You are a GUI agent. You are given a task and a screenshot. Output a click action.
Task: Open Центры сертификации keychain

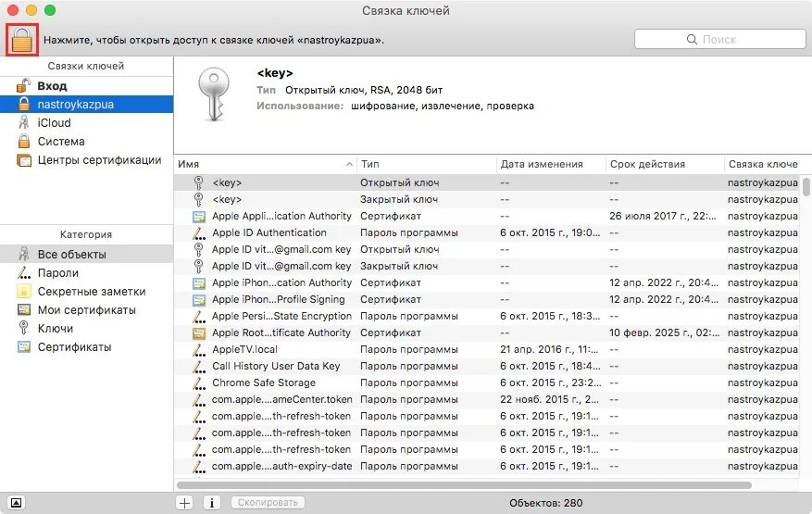click(x=86, y=160)
